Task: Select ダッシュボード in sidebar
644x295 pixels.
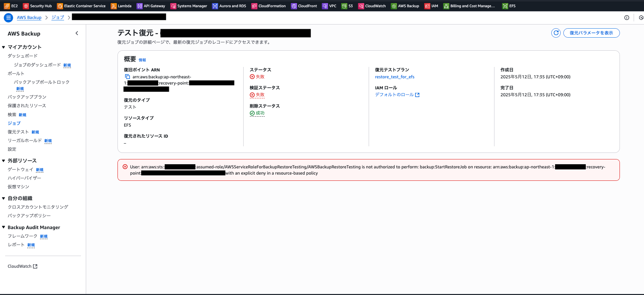Action: [22, 56]
